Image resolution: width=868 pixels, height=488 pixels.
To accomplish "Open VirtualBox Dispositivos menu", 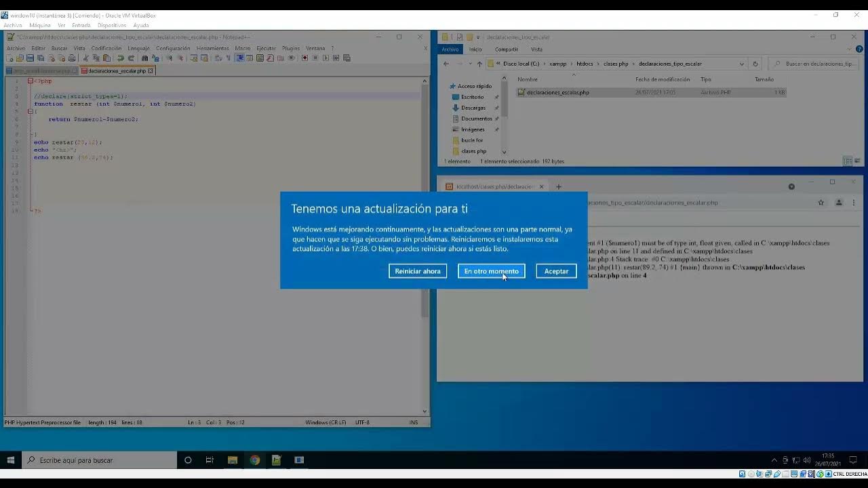I will (112, 25).
